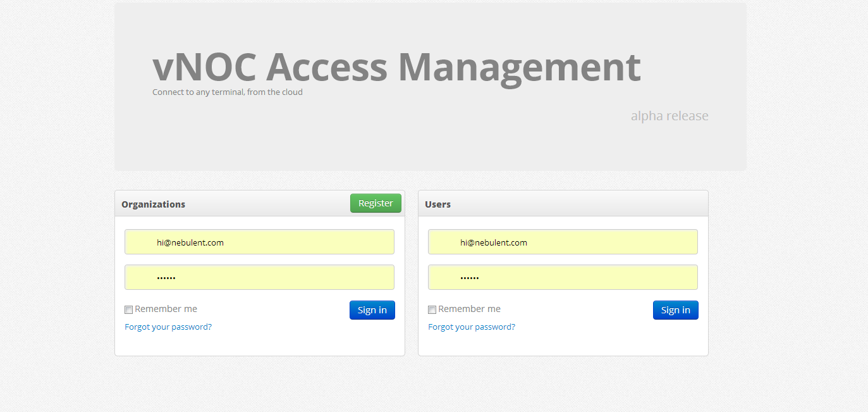Image resolution: width=868 pixels, height=412 pixels.
Task: Click the Organizations password field
Action: [259, 277]
